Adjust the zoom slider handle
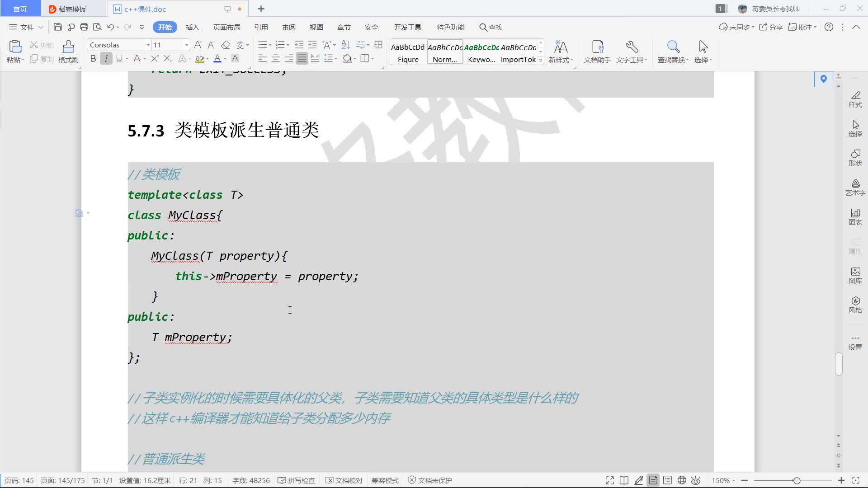Viewport: 868px width, 488px height. coord(797,480)
